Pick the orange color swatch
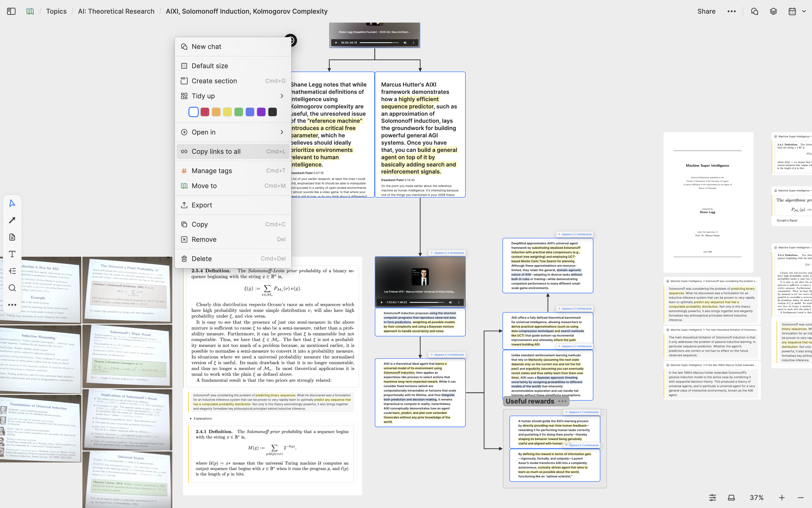The width and height of the screenshot is (812, 508). [x=216, y=112]
